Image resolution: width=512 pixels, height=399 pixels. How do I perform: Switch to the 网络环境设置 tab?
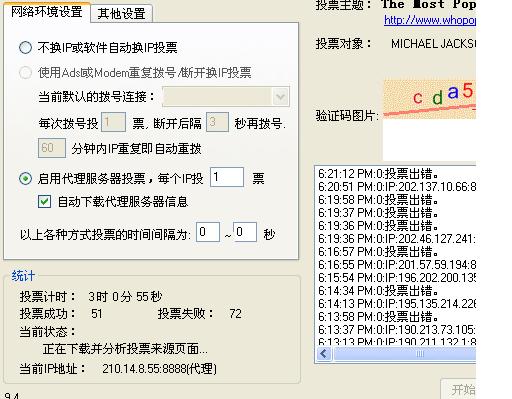click(x=47, y=12)
